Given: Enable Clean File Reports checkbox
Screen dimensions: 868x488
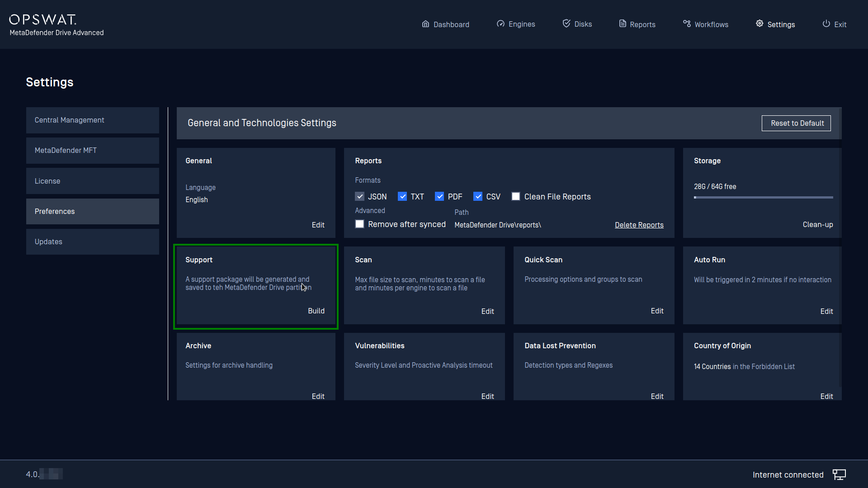Looking at the screenshot, I should (516, 196).
